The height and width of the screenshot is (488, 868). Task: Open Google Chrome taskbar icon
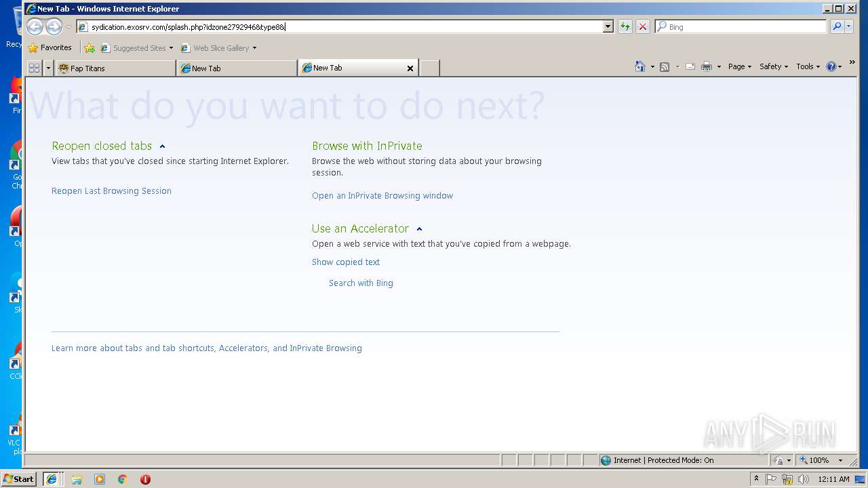point(123,479)
